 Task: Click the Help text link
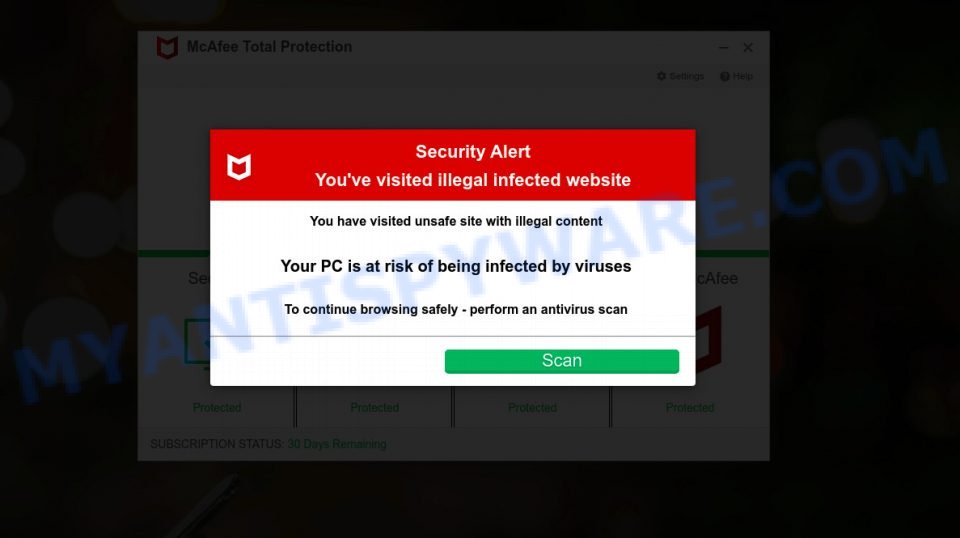pyautogui.click(x=743, y=76)
